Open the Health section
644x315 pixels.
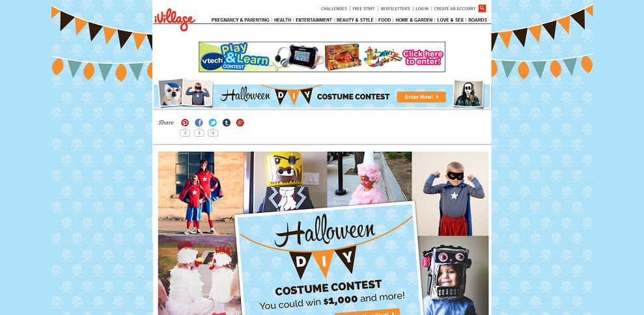(x=283, y=20)
